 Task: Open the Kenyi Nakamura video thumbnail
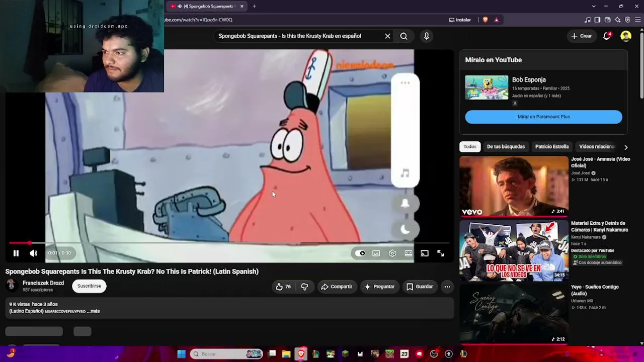[514, 250]
